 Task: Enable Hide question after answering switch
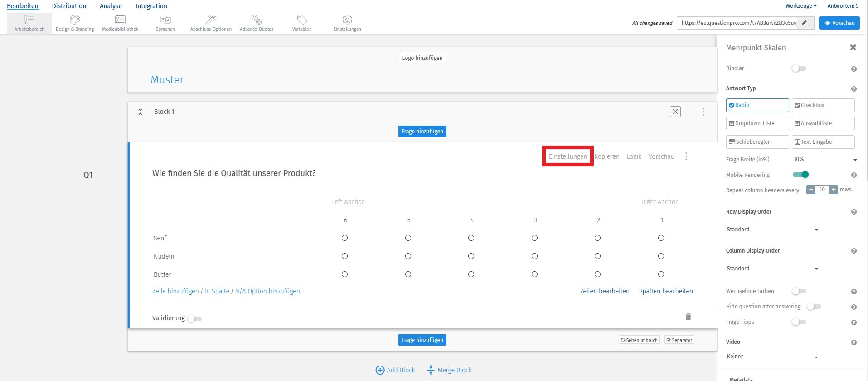(x=814, y=307)
